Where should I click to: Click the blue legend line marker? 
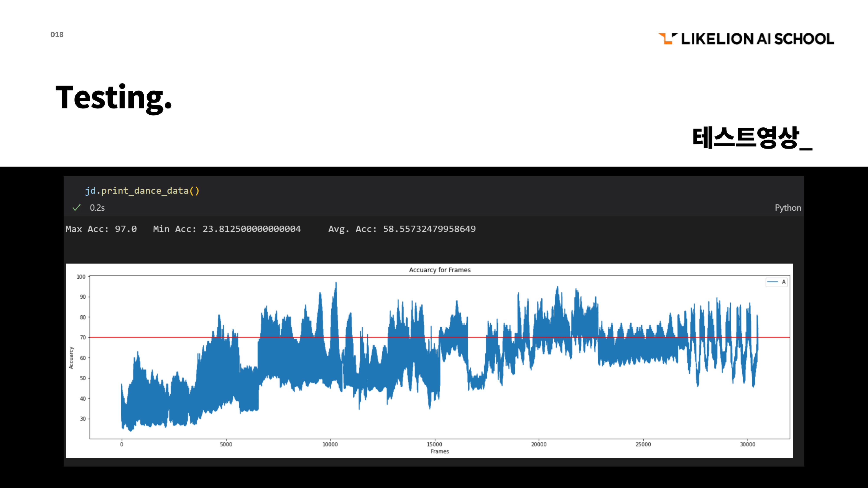(x=772, y=282)
